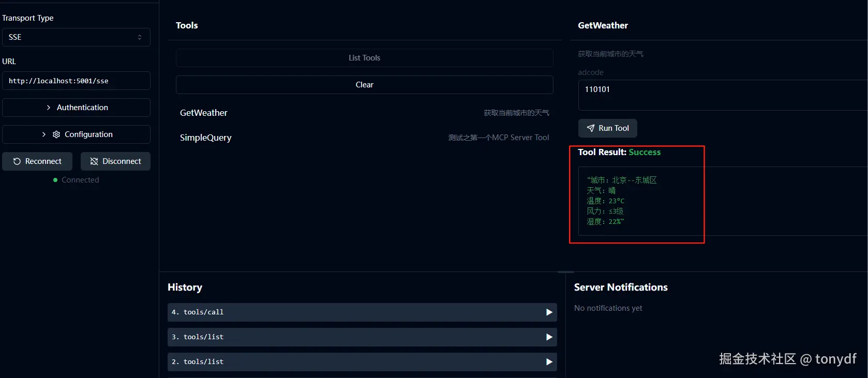
Task: Click the 3. tools/list history label
Action: 198,337
